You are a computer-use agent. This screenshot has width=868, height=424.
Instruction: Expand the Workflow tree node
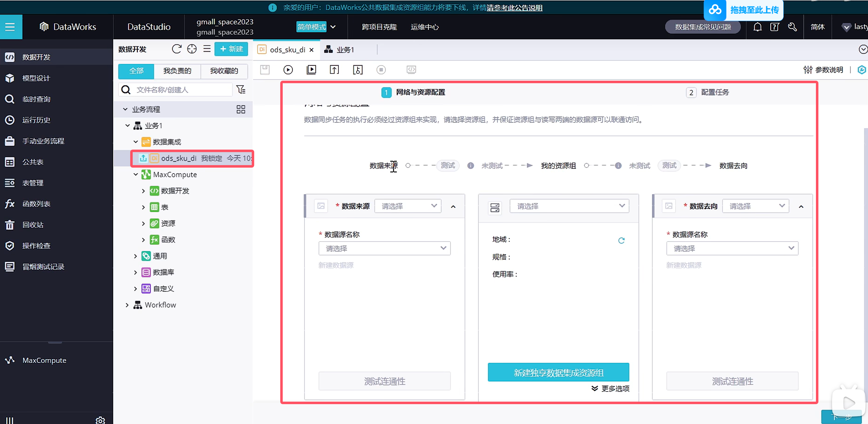[127, 305]
